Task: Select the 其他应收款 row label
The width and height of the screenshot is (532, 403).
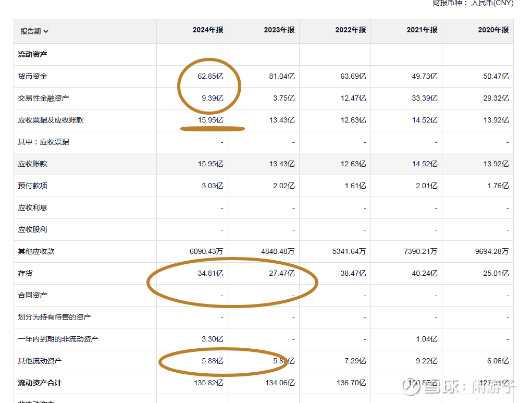Action: click(36, 251)
